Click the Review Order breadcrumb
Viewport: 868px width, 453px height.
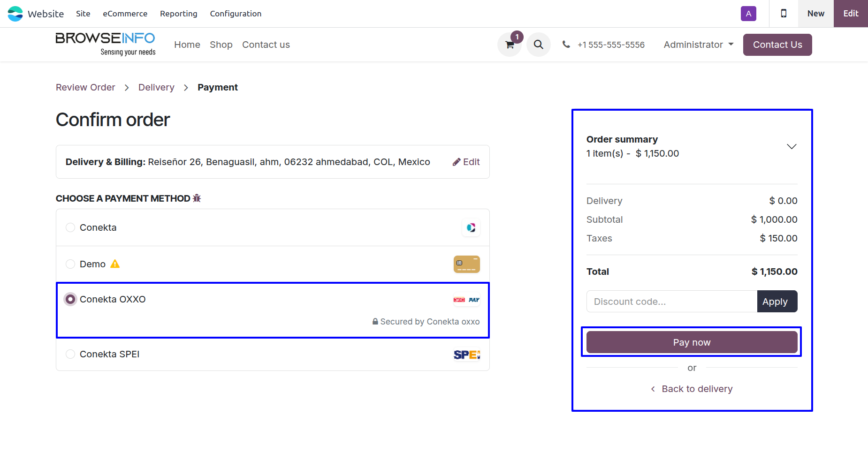click(x=85, y=87)
